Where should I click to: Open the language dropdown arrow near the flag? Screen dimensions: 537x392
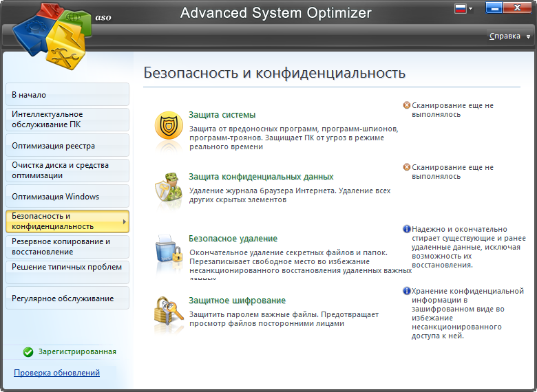click(x=470, y=8)
